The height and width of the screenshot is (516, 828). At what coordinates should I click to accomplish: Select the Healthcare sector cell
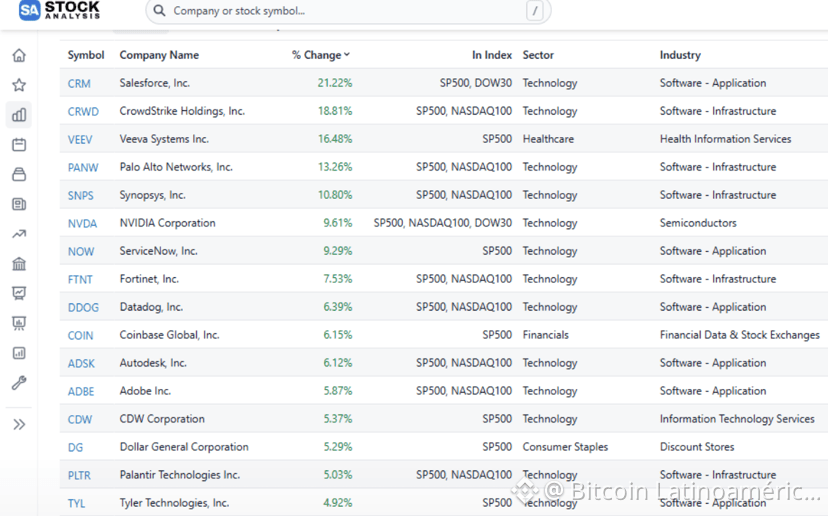548,139
